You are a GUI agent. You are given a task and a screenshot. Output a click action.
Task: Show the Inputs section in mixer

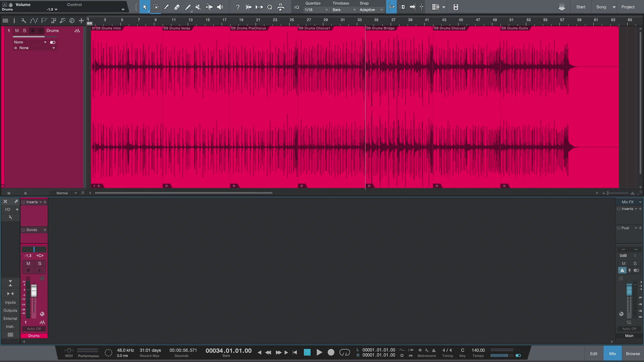[x=10, y=302]
